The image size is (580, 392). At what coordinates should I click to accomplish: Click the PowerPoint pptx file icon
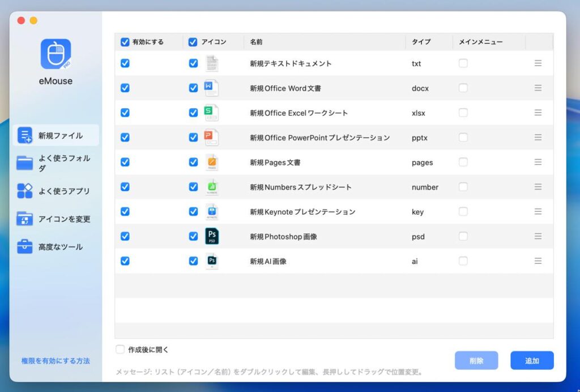tap(211, 137)
